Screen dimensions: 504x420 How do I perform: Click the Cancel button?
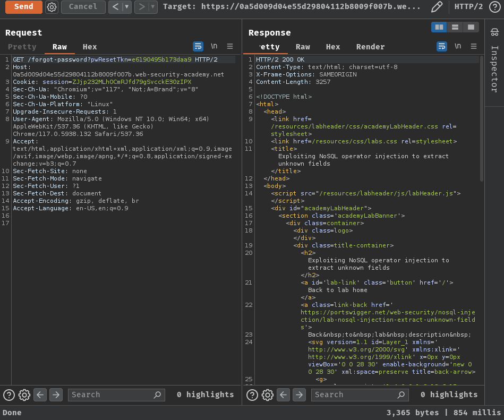coord(83,7)
